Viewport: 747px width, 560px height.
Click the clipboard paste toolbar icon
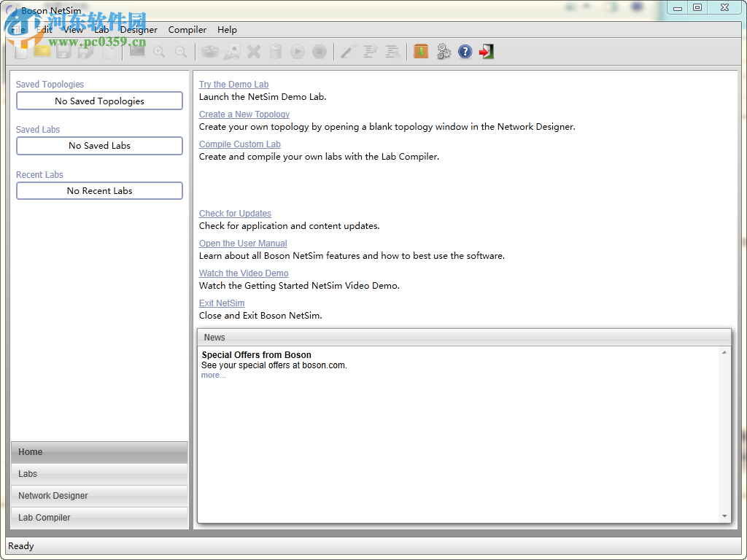coord(109,52)
